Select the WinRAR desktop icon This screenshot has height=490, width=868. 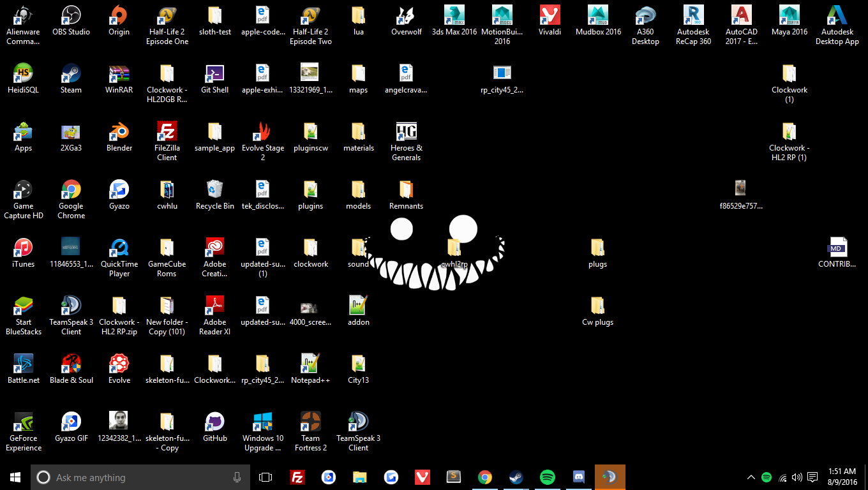click(119, 78)
